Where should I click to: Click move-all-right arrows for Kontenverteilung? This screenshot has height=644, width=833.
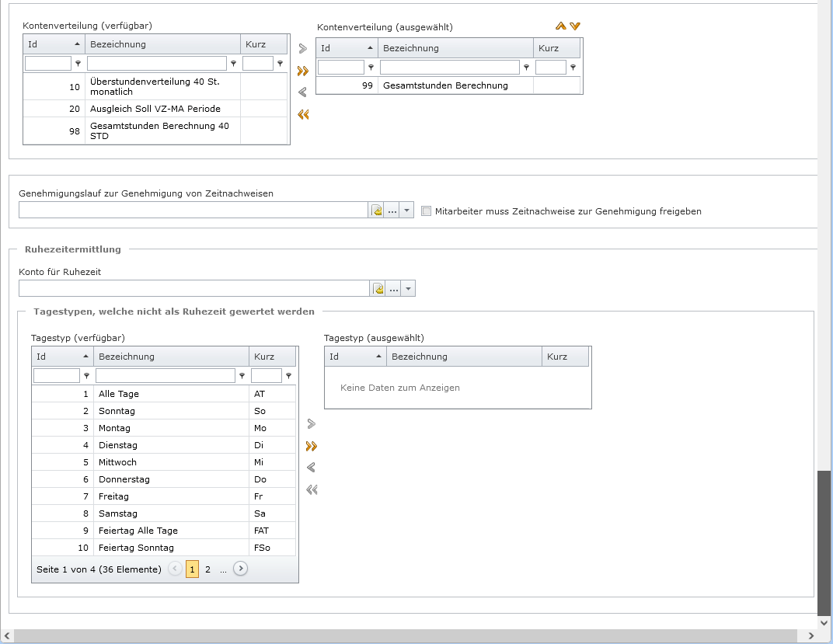[303, 71]
